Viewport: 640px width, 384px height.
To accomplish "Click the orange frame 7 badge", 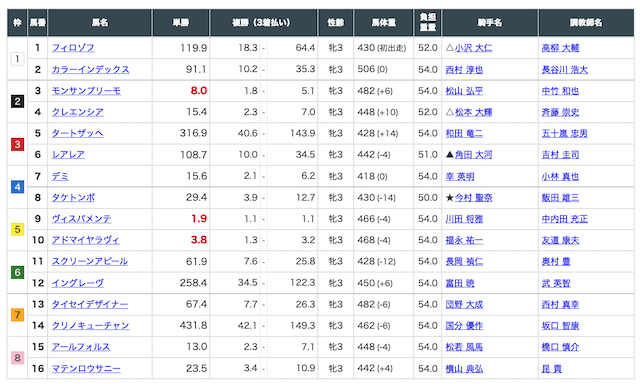I will tap(17, 315).
